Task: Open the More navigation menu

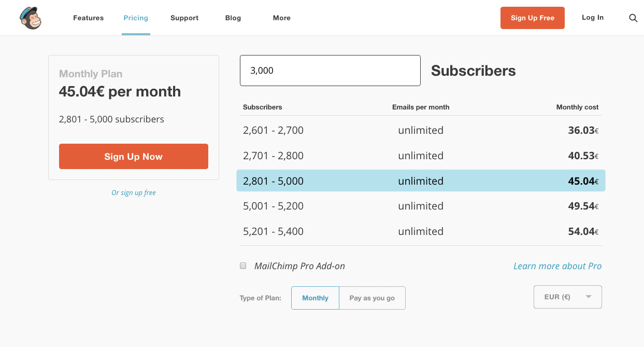Action: [x=281, y=18]
